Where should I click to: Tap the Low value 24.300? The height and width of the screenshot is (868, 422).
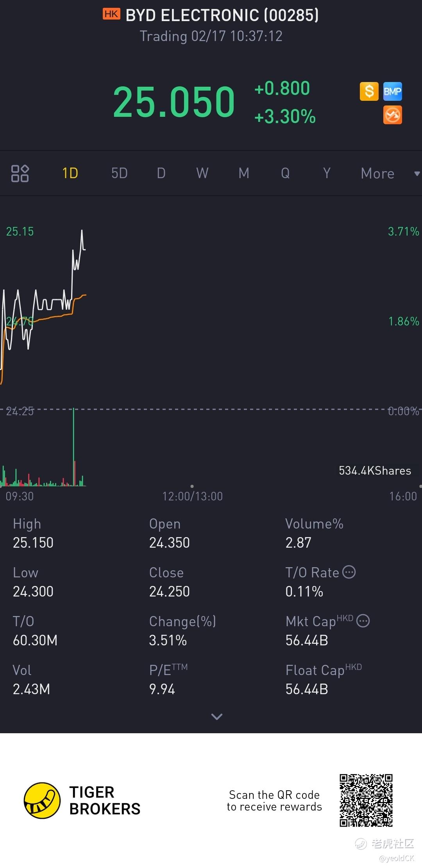click(x=33, y=591)
